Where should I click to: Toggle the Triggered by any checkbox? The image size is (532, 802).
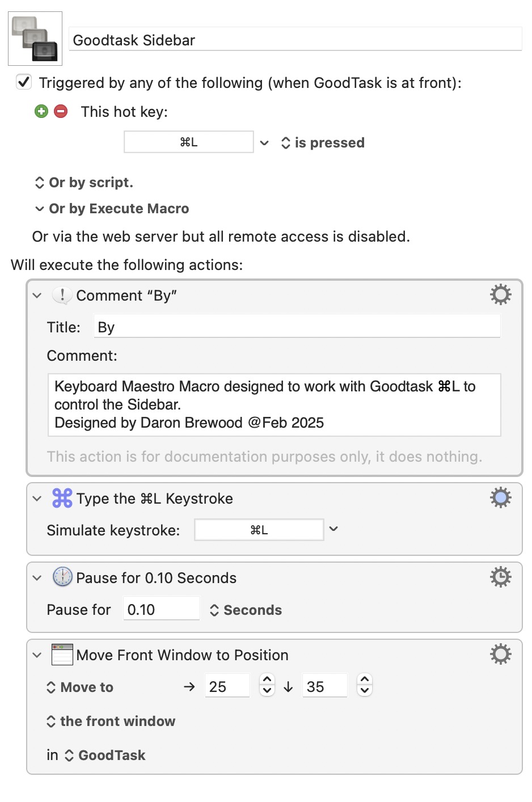(24, 82)
